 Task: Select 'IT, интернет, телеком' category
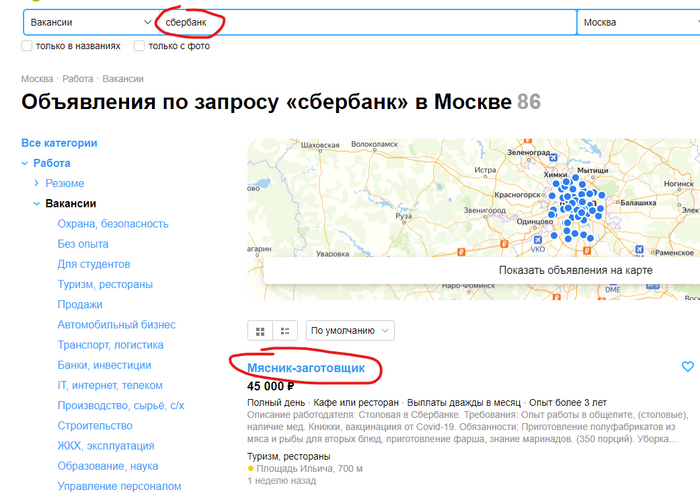click(x=110, y=385)
